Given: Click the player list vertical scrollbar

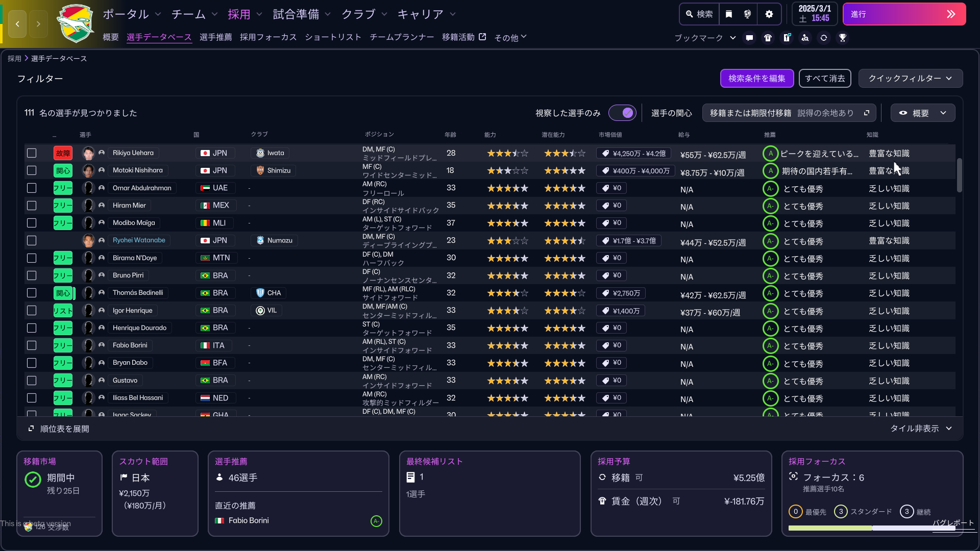Looking at the screenshot, I should pos(959,175).
